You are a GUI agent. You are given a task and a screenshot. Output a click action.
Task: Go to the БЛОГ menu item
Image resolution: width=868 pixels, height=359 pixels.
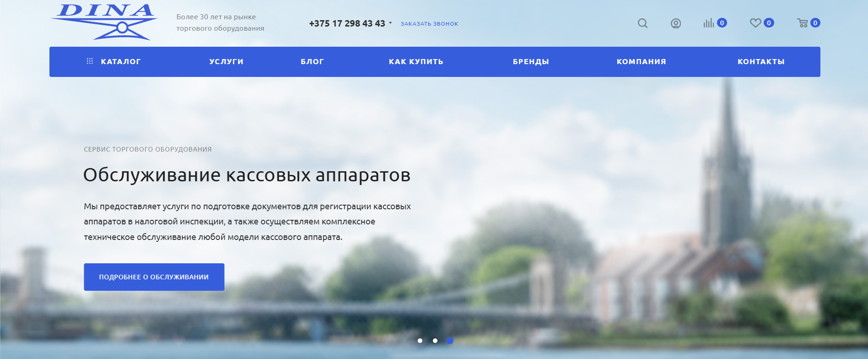[x=313, y=62]
